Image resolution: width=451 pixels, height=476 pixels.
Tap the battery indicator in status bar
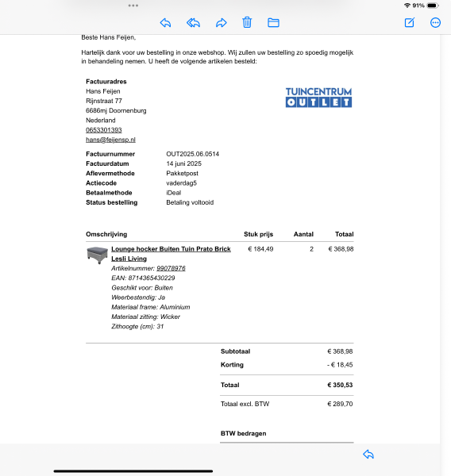click(x=433, y=6)
